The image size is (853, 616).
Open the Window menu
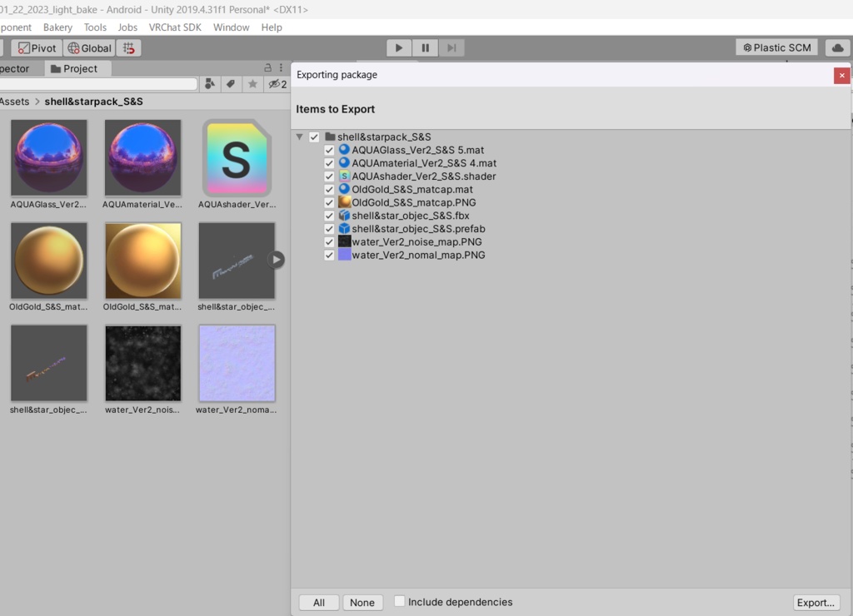coord(232,27)
